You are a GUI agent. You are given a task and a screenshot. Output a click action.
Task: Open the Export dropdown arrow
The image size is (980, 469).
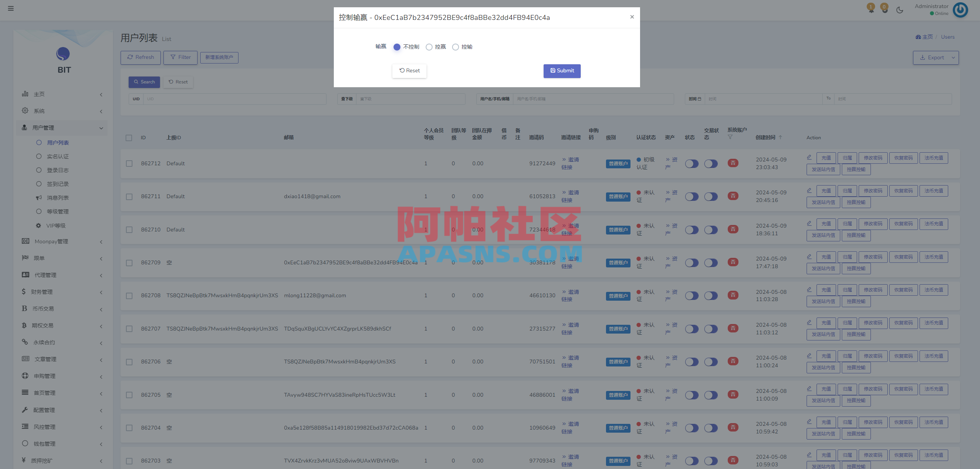pos(953,57)
